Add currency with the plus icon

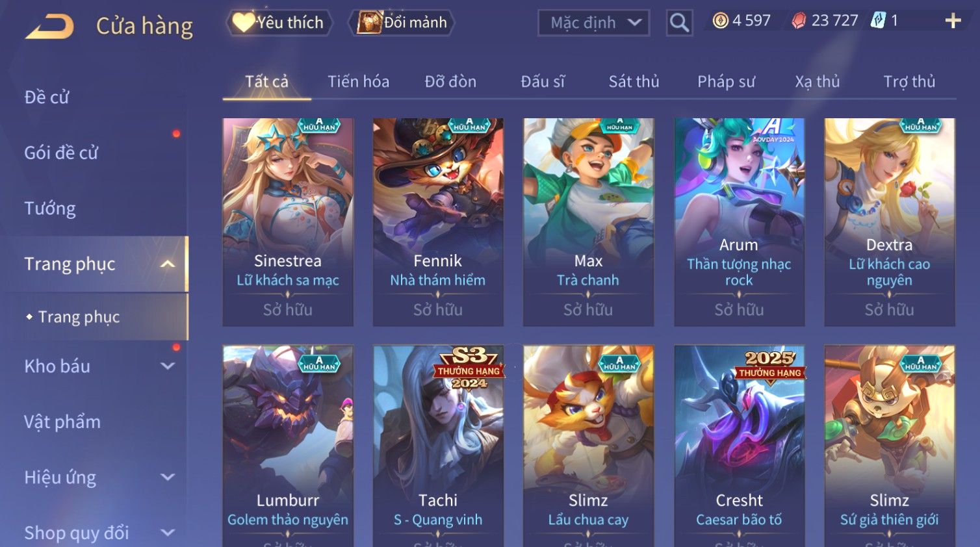click(x=953, y=21)
